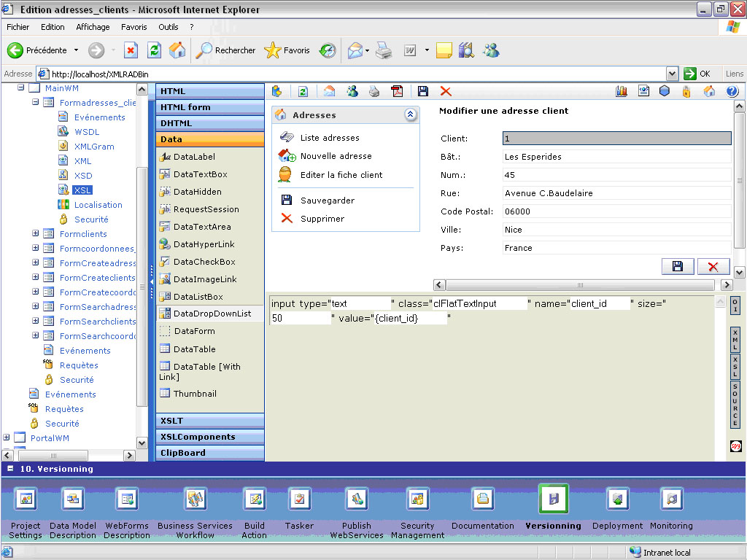Click the Deployment step icon

(618, 499)
